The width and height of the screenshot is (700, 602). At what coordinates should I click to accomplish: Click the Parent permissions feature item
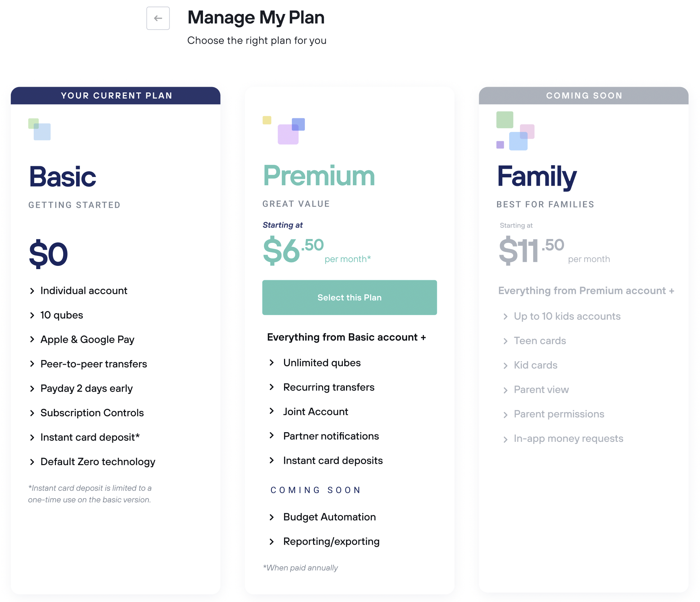pos(559,414)
